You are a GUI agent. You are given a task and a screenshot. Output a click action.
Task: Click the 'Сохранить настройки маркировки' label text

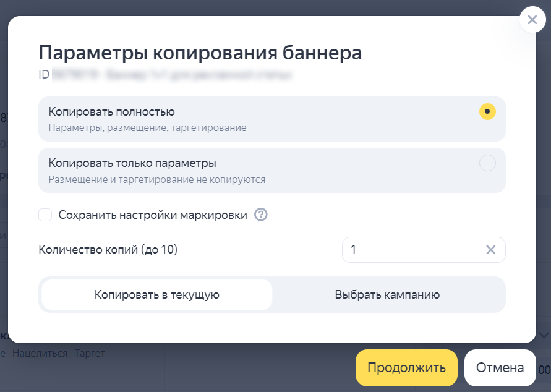tap(153, 215)
